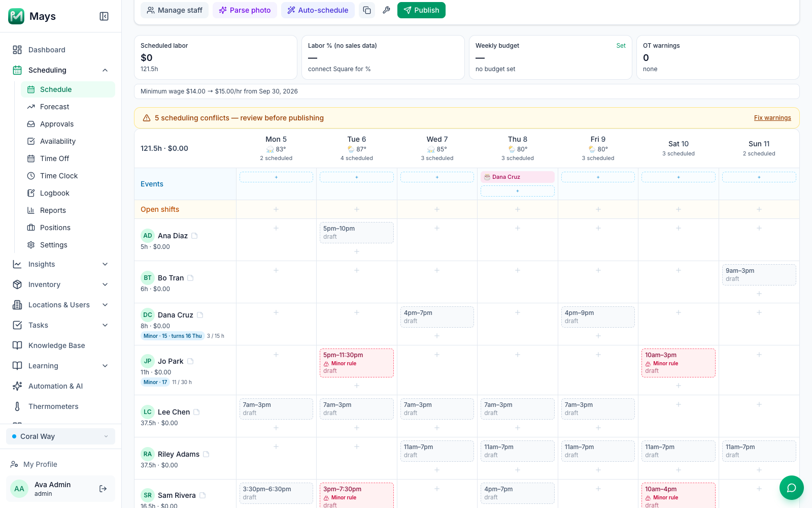The image size is (812, 508).
Task: Click the AA avatar for Ava Admin
Action: [x=19, y=489]
